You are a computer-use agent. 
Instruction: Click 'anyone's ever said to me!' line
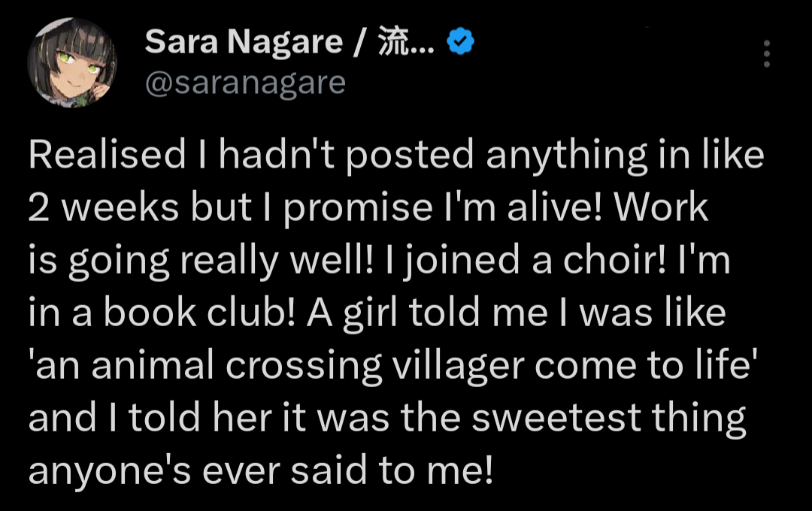click(260, 470)
